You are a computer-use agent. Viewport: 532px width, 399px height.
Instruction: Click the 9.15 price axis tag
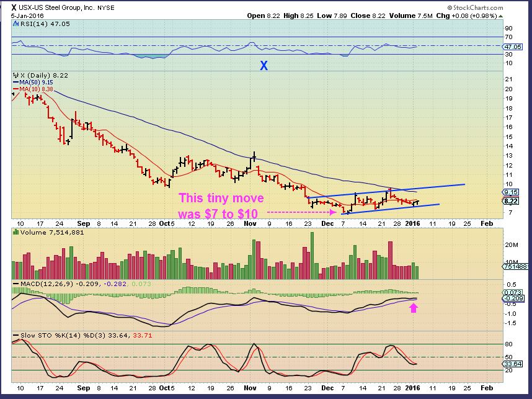510,192
